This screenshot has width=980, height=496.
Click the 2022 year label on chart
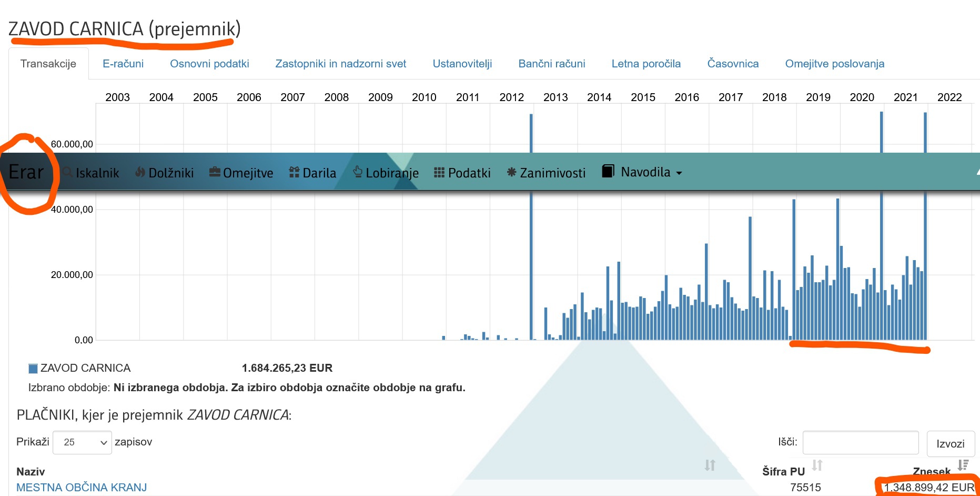949,97
